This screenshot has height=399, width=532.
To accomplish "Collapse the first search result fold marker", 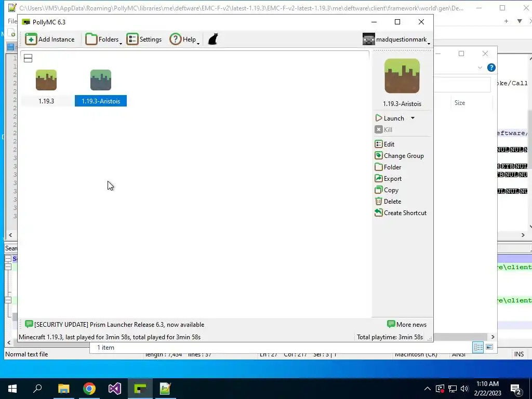I will (8, 259).
